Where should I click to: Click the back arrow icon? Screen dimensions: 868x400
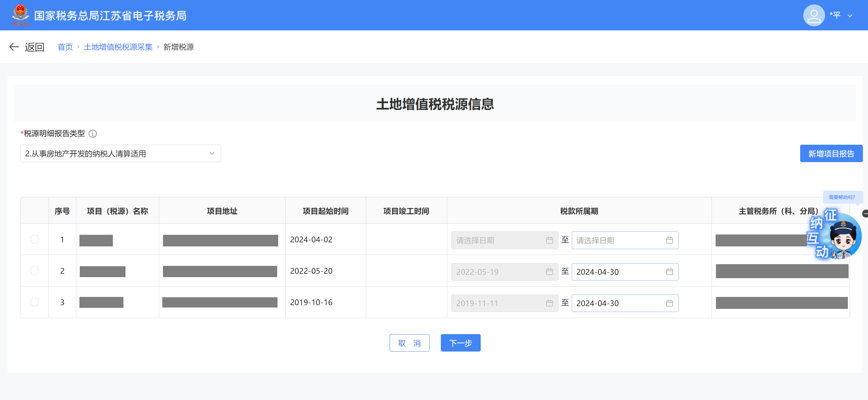point(14,47)
